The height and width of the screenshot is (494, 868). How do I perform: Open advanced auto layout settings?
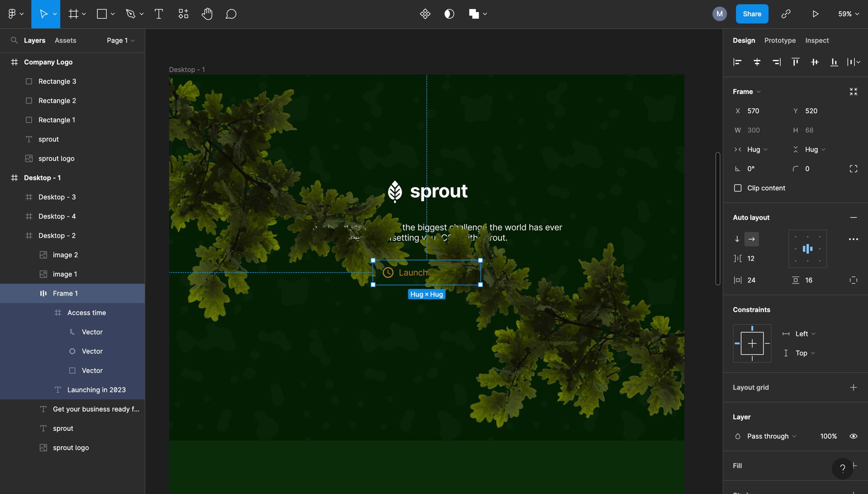pyautogui.click(x=853, y=239)
